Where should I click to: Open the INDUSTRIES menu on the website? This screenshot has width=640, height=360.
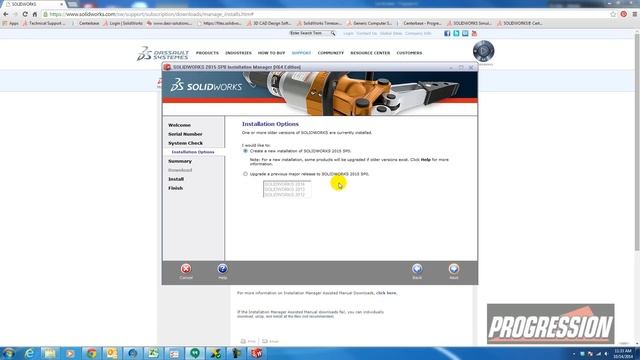[238, 53]
